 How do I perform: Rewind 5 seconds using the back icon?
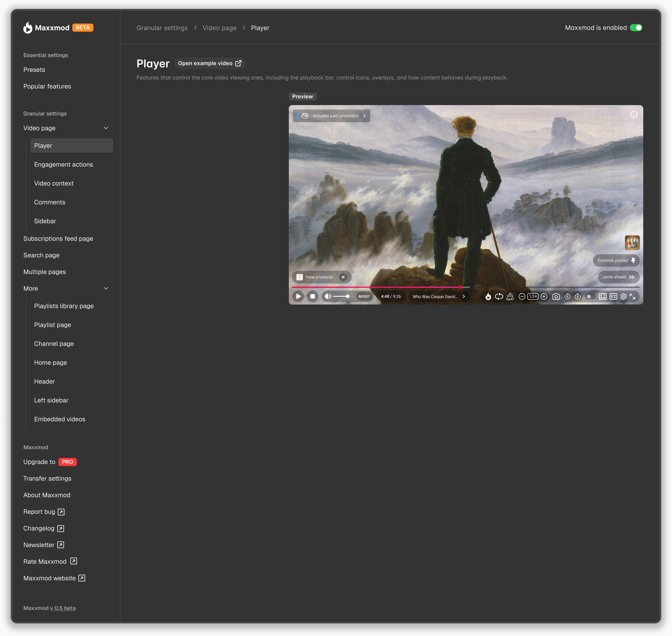tap(568, 296)
